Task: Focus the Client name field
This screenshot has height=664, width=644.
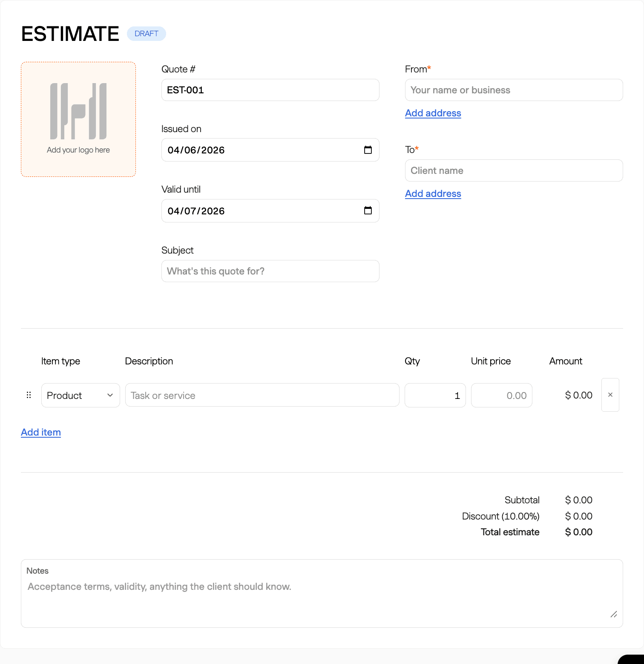Action: point(514,170)
